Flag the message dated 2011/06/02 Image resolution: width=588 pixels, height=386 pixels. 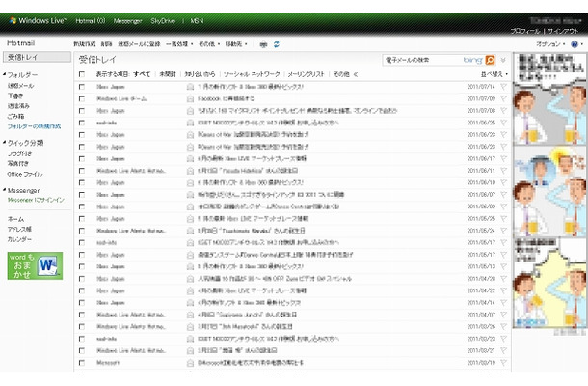(503, 207)
